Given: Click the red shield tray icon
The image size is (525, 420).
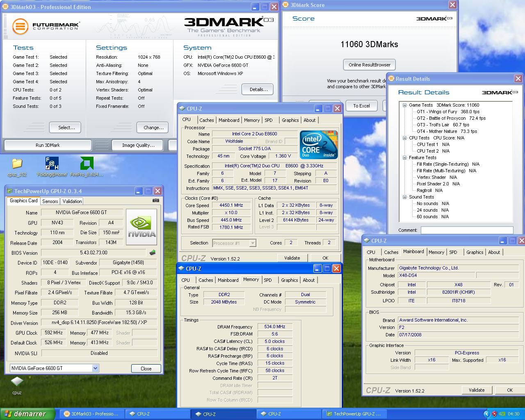Looking at the screenshot, I should click(494, 414).
